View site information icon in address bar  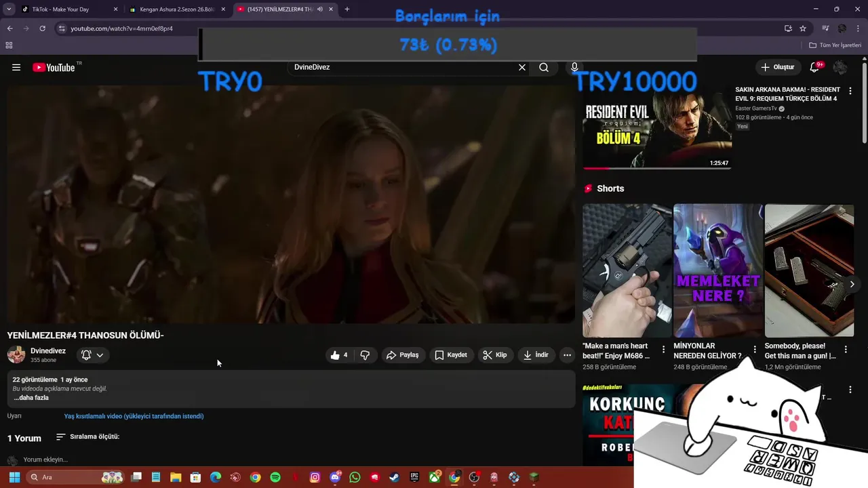pyautogui.click(x=62, y=28)
